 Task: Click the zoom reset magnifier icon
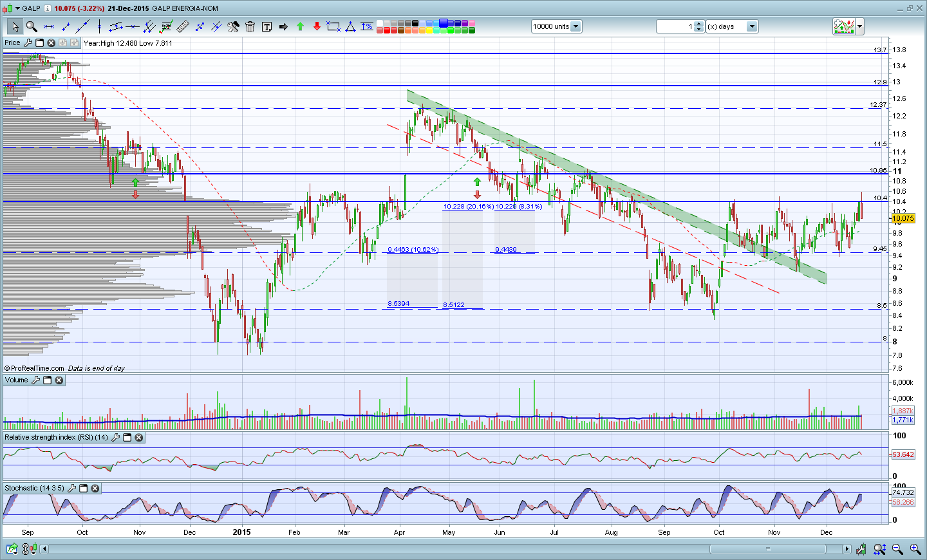pyautogui.click(x=879, y=549)
